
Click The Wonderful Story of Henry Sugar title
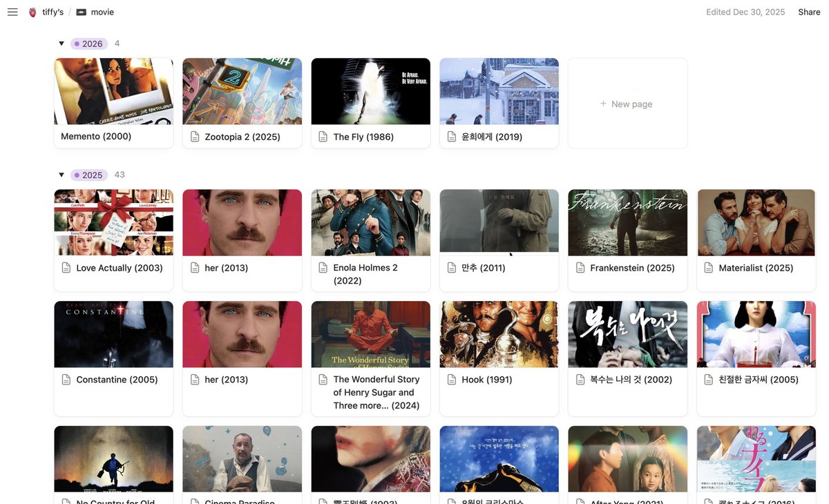[377, 392]
